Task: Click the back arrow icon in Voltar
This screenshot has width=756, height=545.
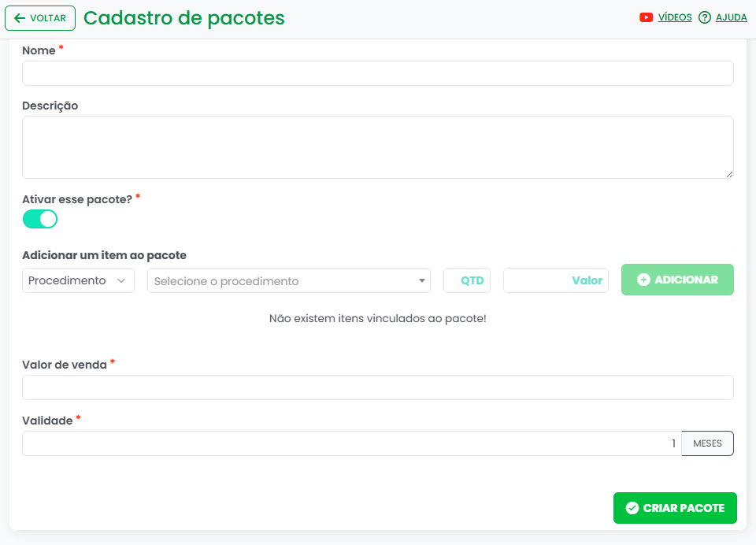Action: [x=20, y=18]
